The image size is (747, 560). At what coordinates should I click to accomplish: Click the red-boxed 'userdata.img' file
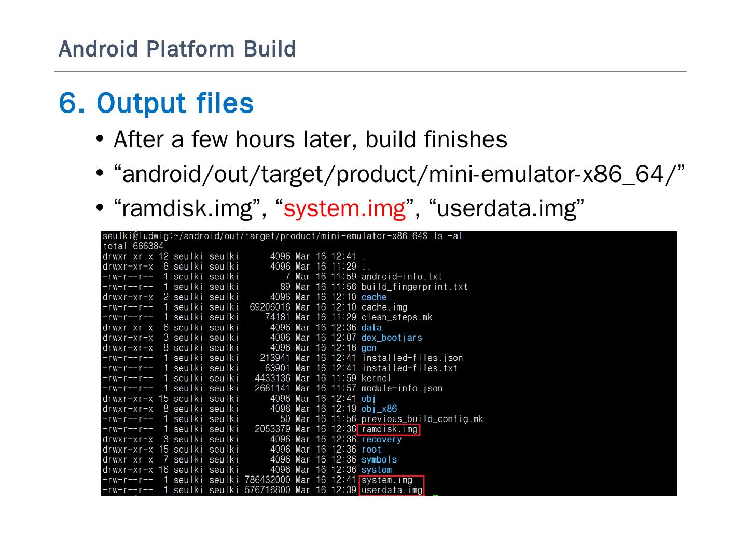(x=392, y=490)
